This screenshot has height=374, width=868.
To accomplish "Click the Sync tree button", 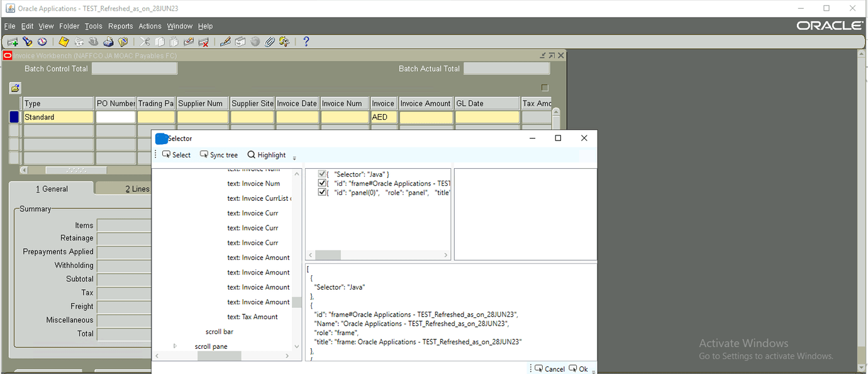I will [x=219, y=155].
